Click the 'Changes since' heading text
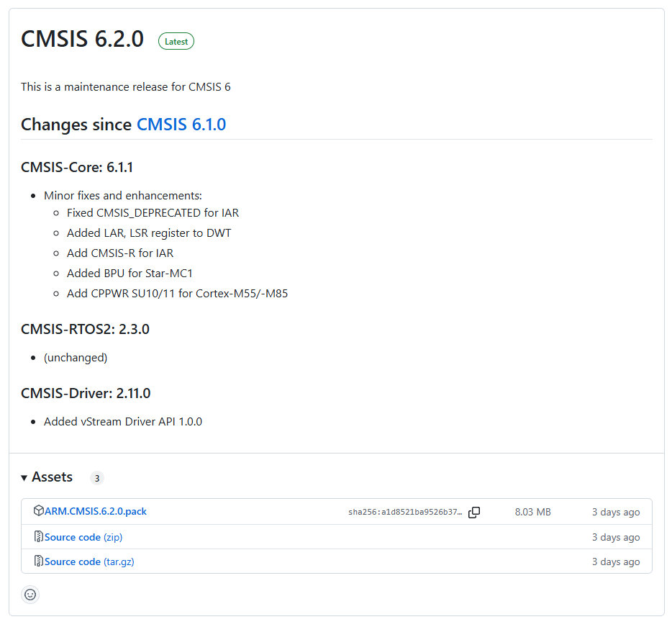This screenshot has width=672, height=627. point(76,125)
